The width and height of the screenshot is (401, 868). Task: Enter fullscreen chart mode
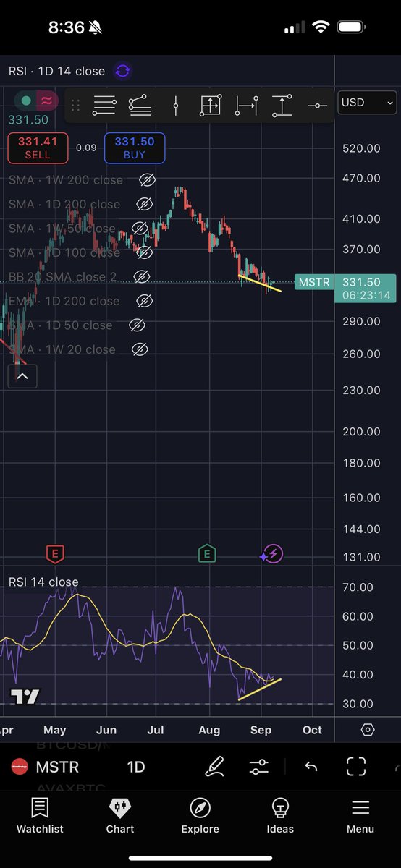point(355,766)
